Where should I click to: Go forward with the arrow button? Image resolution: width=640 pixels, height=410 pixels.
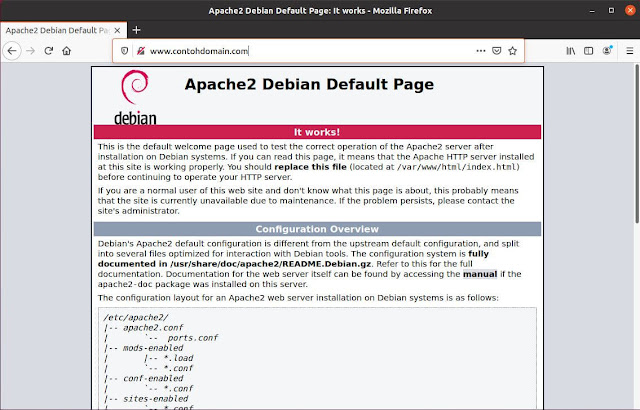[x=30, y=51]
